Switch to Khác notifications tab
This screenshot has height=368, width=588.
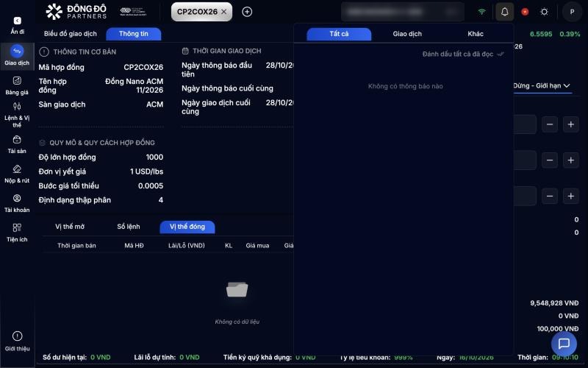tap(476, 34)
